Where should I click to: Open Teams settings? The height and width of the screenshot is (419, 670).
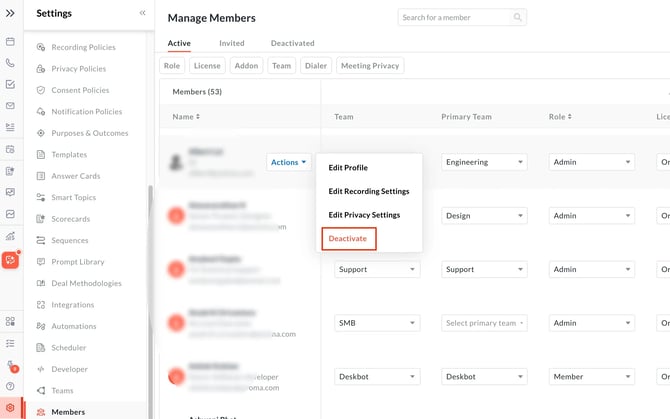(62, 390)
